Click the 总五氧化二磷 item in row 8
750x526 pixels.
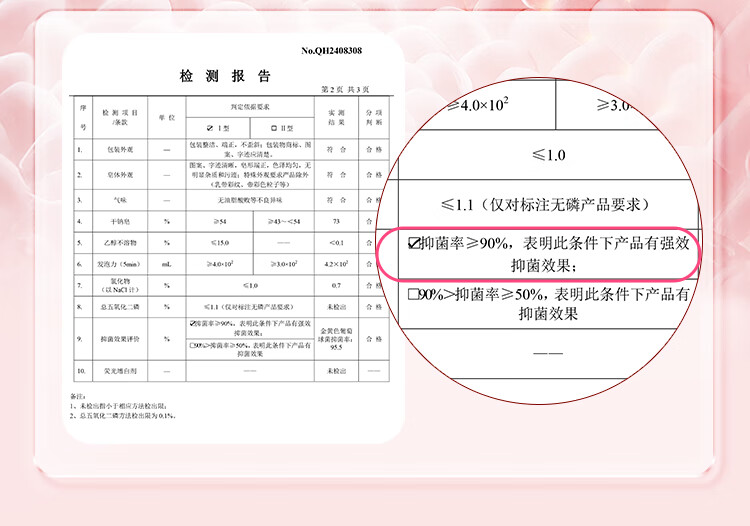click(x=120, y=307)
